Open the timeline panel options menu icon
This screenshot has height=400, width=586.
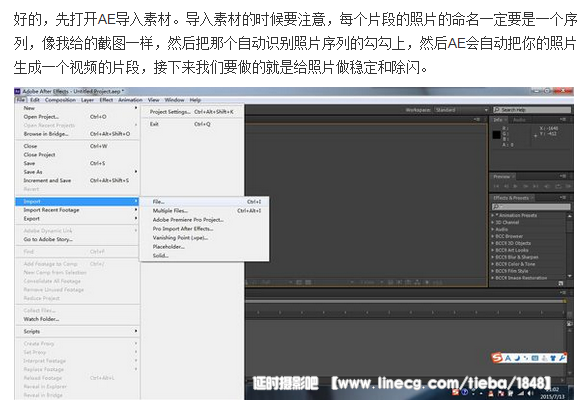(562, 292)
